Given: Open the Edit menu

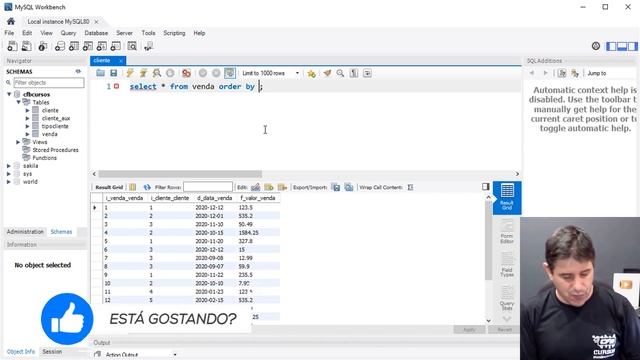Looking at the screenshot, I should pyautogui.click(x=27, y=33).
